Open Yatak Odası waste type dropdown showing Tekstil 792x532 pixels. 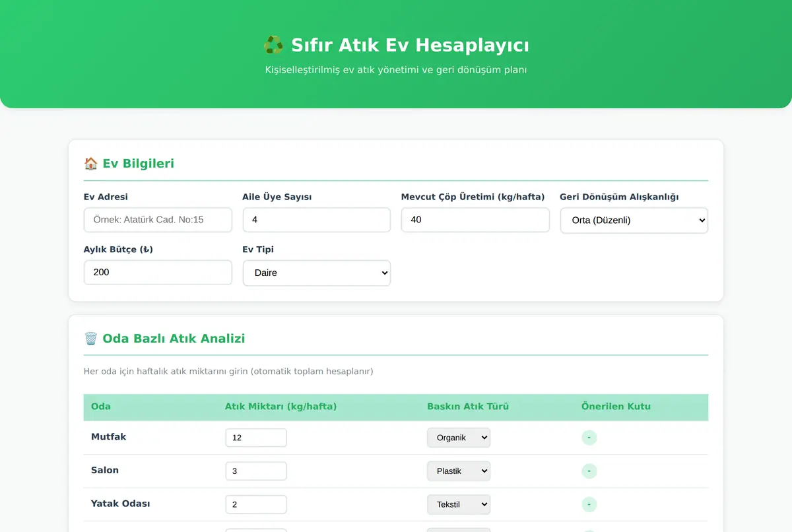click(x=459, y=504)
